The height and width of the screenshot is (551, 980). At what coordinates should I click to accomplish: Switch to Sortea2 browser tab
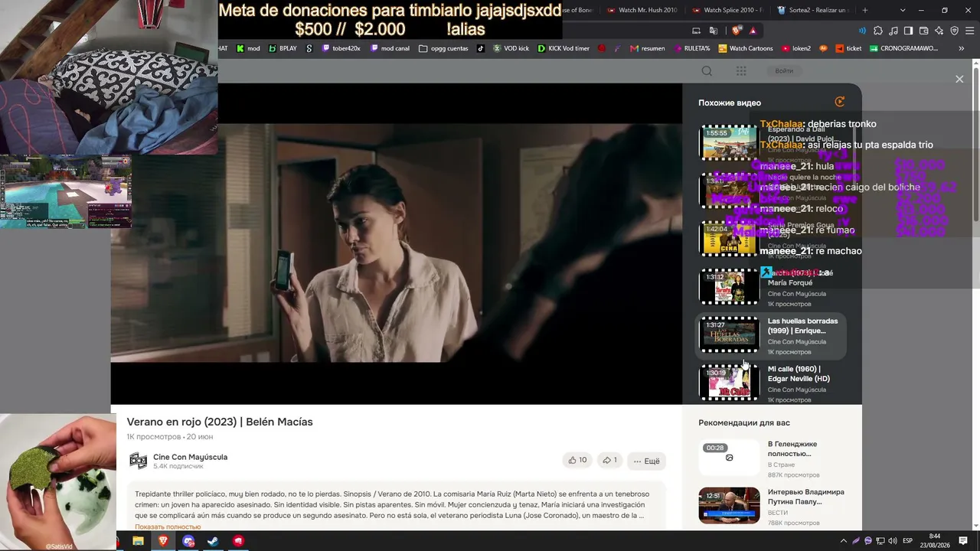[x=812, y=10]
